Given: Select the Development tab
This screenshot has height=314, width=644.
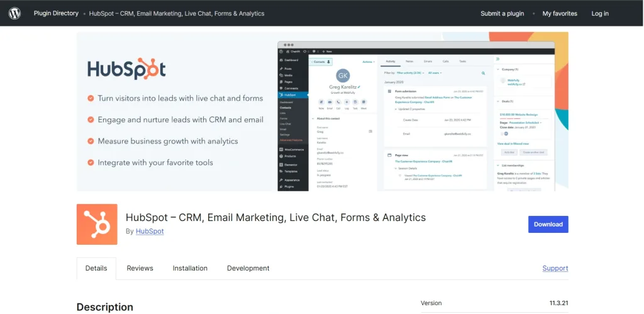Looking at the screenshot, I should (248, 268).
